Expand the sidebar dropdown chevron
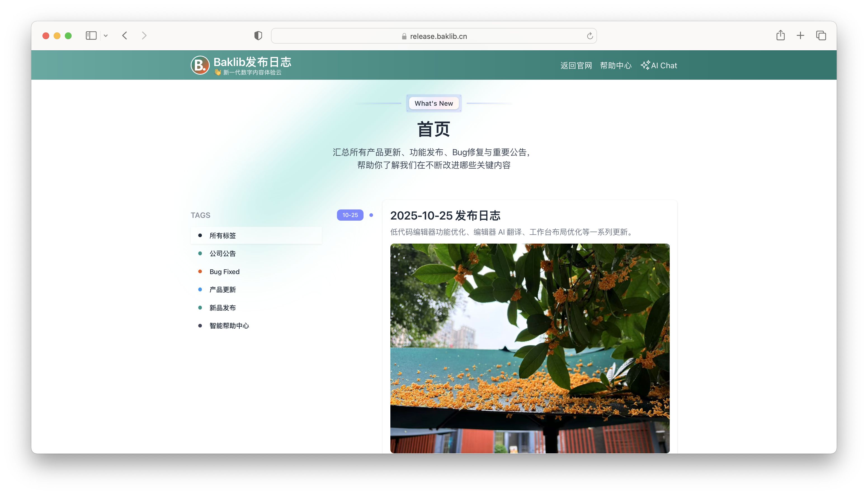Image resolution: width=868 pixels, height=495 pixels. [x=106, y=36]
